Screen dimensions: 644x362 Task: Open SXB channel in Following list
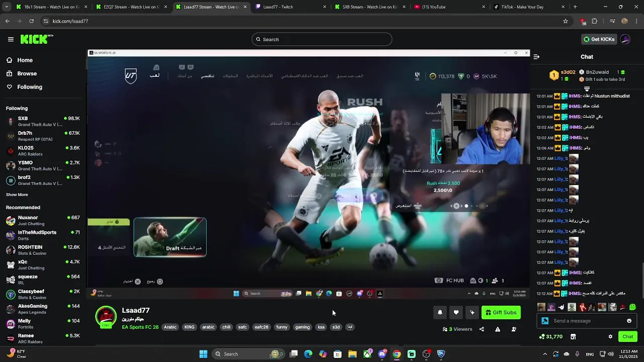click(43, 121)
